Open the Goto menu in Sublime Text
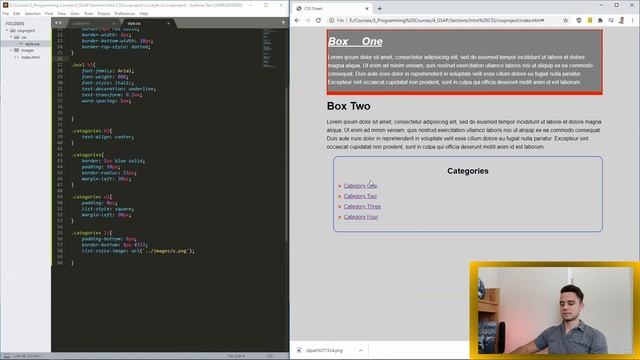 (75, 13)
